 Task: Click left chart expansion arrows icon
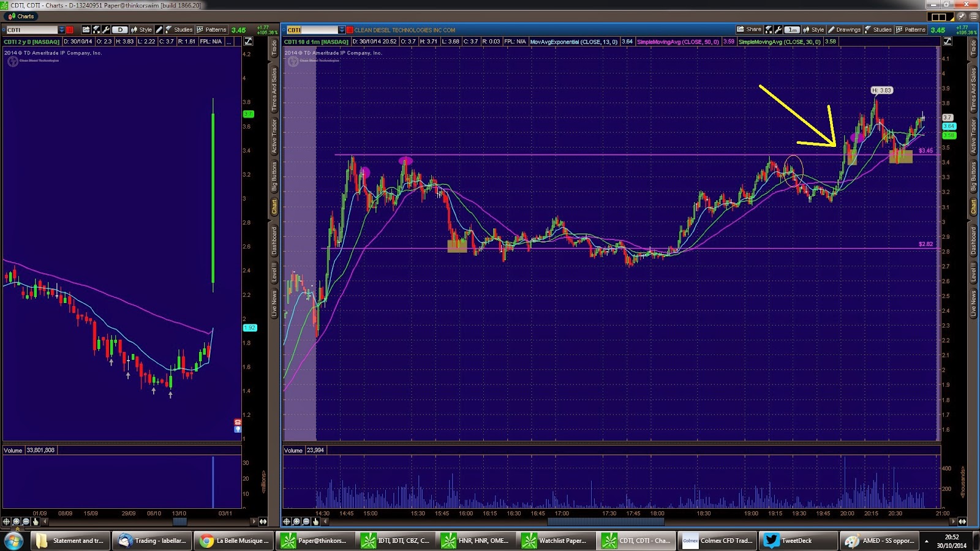[x=263, y=522]
